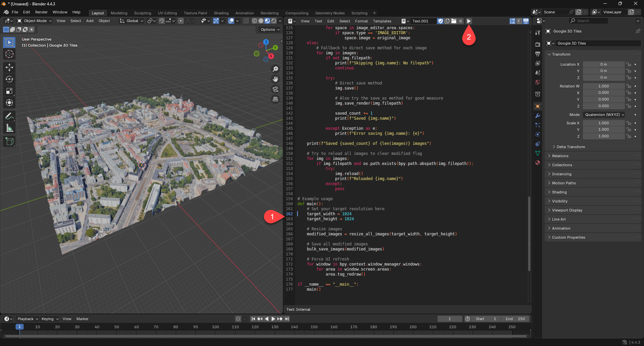
Task: Run the script with the play button
Action: tap(469, 21)
